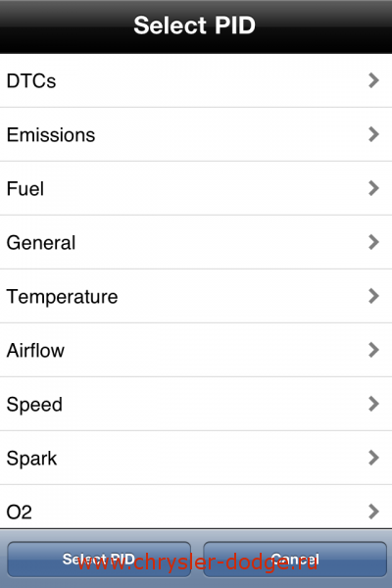Click the chevron next to General

pos(373,242)
